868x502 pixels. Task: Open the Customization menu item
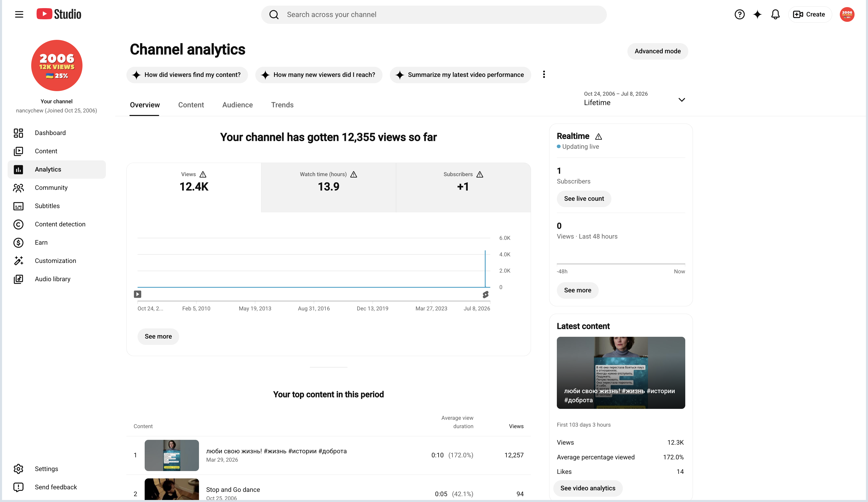[x=57, y=261]
